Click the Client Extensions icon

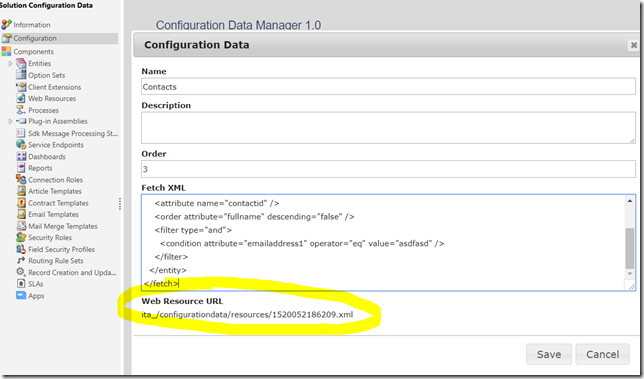click(21, 87)
